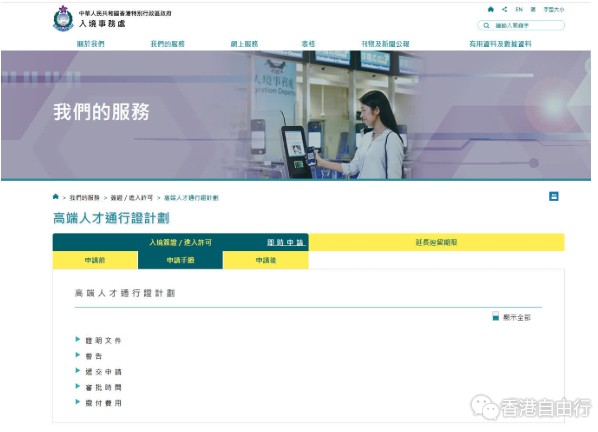Click the 高端人才通行證計劃 page heading

click(111, 218)
